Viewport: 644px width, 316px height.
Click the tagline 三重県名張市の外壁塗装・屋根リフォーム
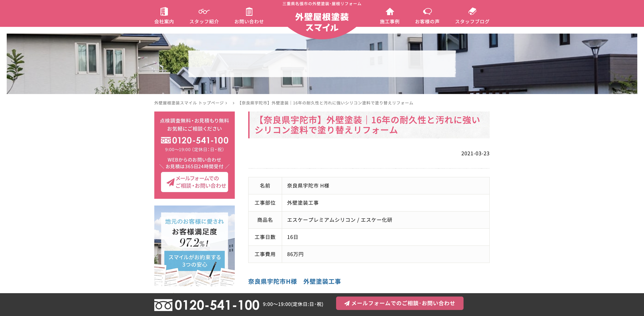click(322, 4)
